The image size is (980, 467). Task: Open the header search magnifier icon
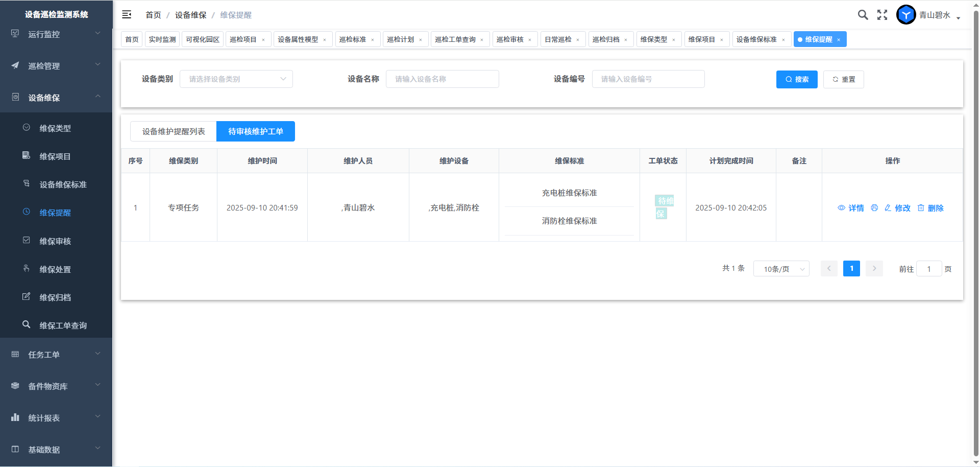click(863, 15)
